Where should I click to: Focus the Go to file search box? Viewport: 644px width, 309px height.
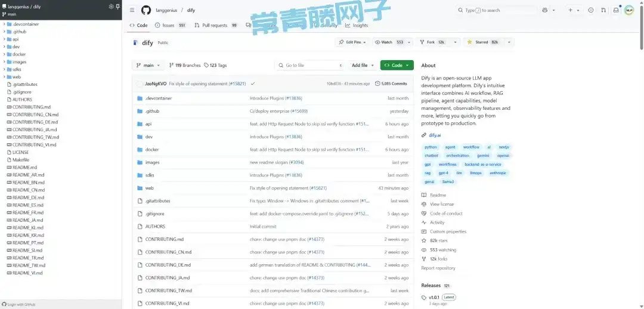point(309,66)
